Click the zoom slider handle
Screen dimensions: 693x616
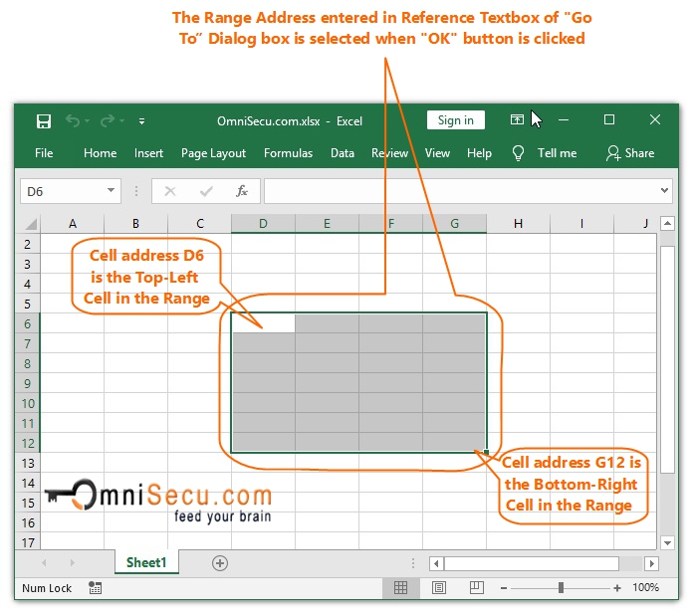pos(561,588)
